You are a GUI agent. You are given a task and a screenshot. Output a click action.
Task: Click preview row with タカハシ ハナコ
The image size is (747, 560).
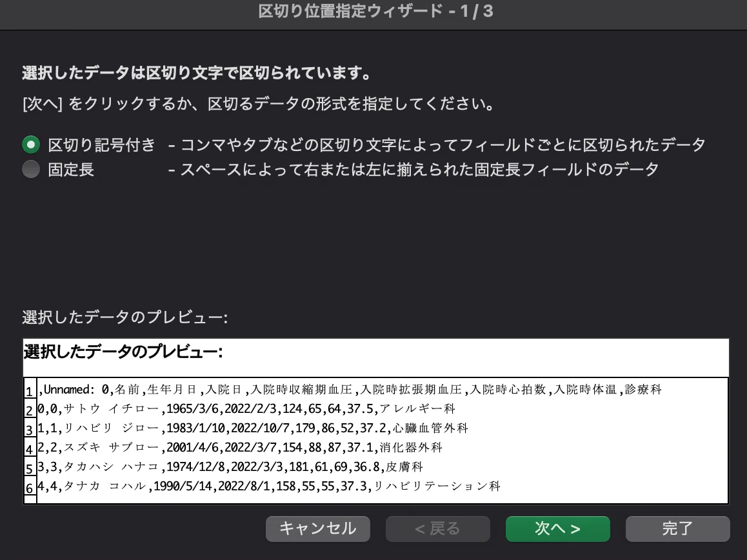(230, 466)
